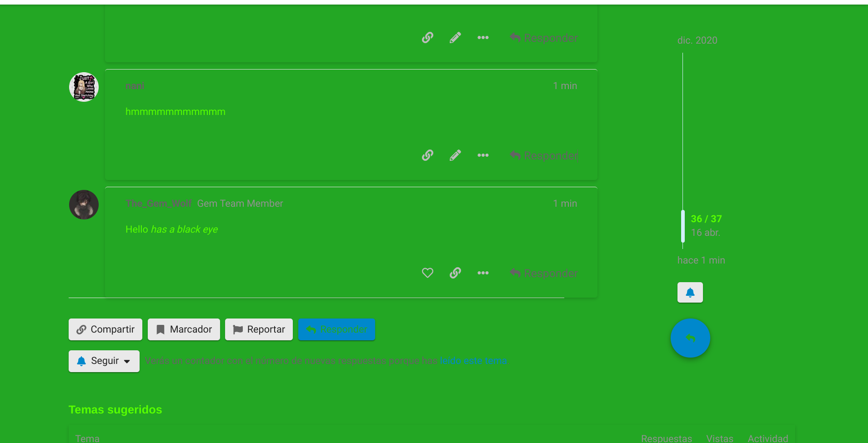Image resolution: width=868 pixels, height=443 pixels.
Task: Copy link icon on top post
Action: click(427, 38)
